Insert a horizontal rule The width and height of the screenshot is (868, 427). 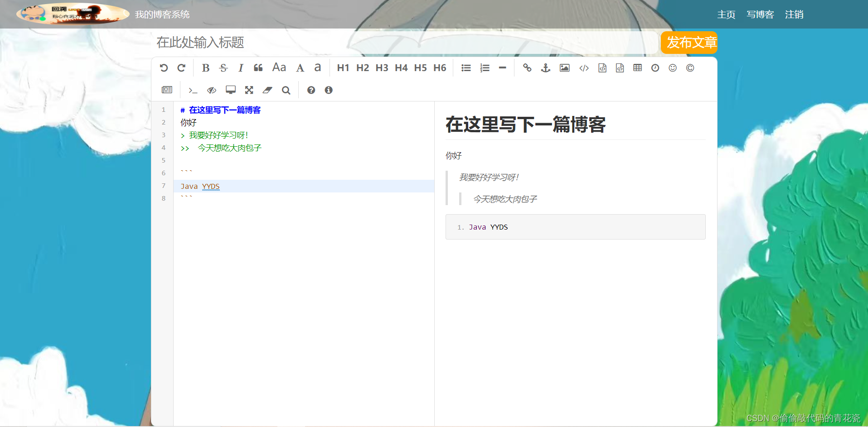[x=502, y=68]
